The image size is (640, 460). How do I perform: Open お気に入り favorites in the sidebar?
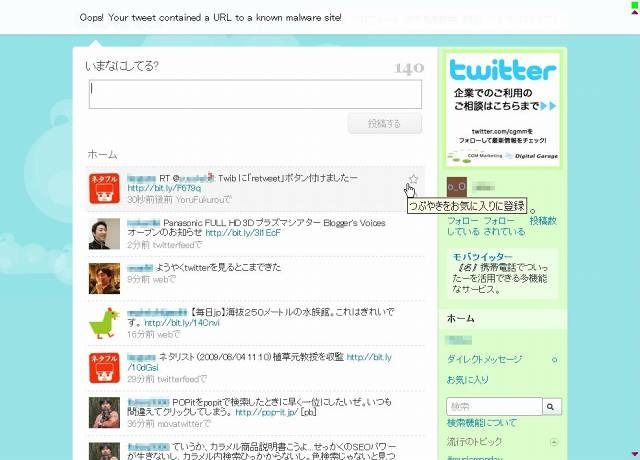pos(467,380)
